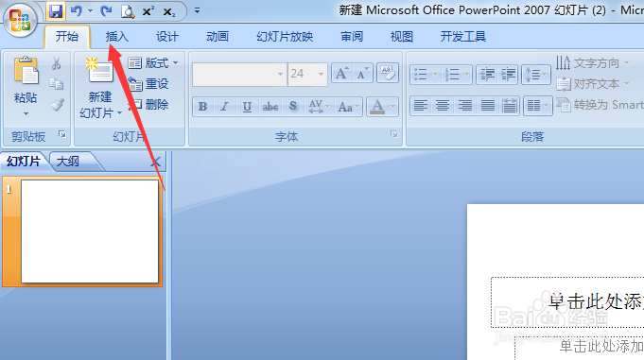Save the presentation from the quick toolbar
This screenshot has width=644, height=360.
pyautogui.click(x=56, y=11)
